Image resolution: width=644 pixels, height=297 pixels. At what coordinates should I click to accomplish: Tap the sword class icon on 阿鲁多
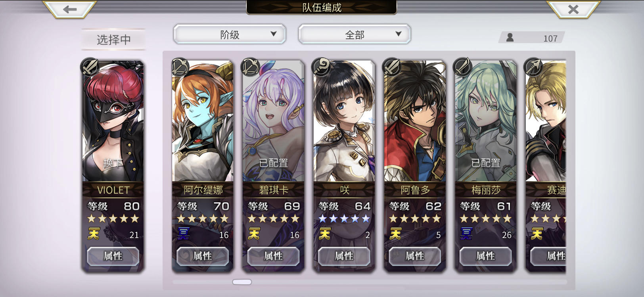pyautogui.click(x=392, y=67)
